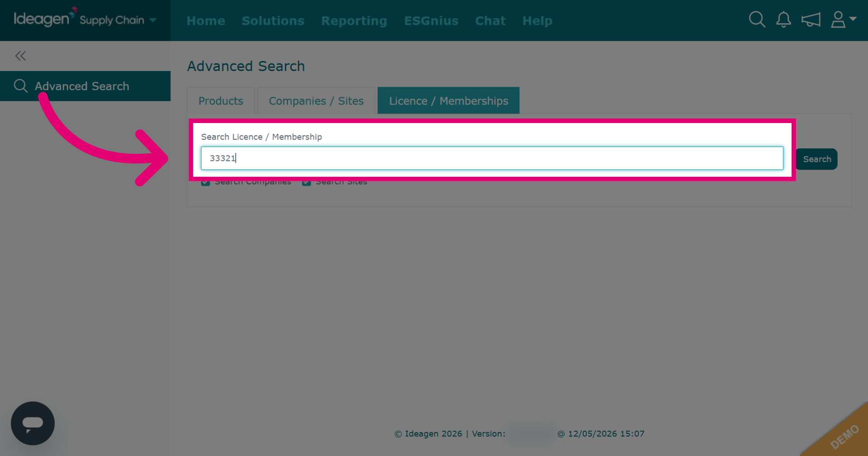Click the Search button

point(816,159)
